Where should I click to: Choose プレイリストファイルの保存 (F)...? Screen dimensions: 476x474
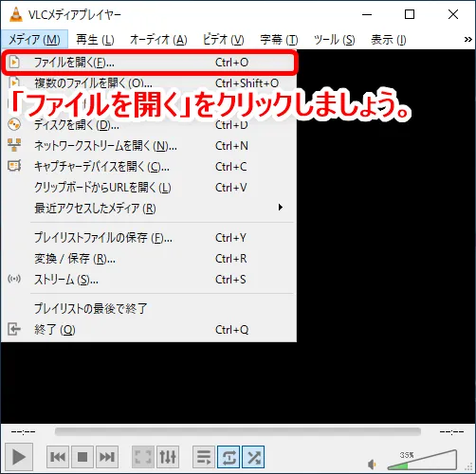[x=149, y=238]
